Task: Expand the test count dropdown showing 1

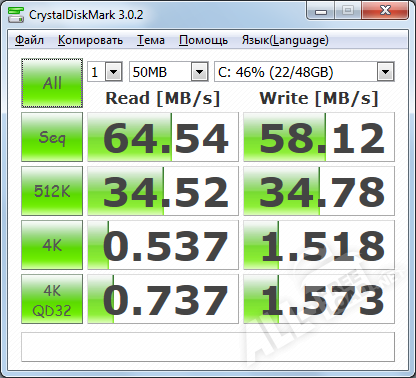Action: click(113, 72)
